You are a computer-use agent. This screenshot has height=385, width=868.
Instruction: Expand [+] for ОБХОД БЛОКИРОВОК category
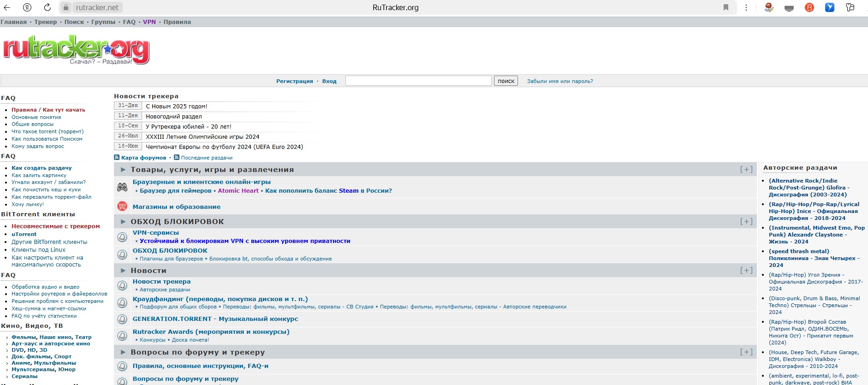click(746, 221)
